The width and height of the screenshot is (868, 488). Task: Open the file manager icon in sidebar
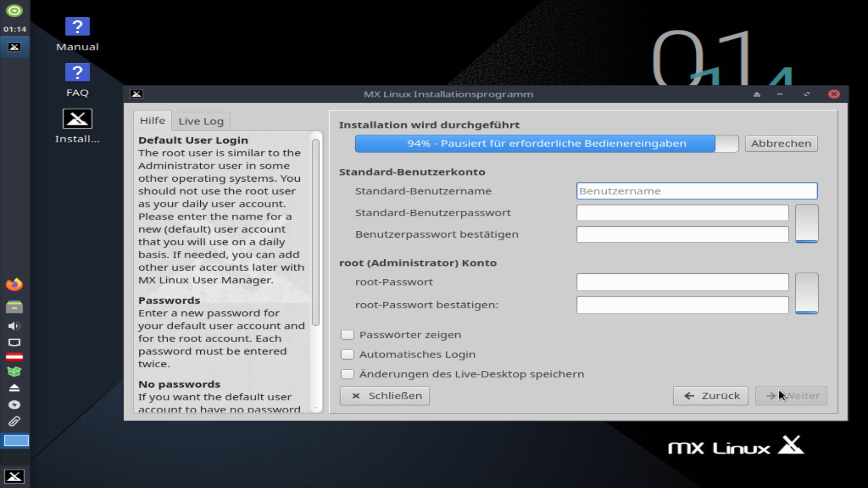tap(14, 307)
